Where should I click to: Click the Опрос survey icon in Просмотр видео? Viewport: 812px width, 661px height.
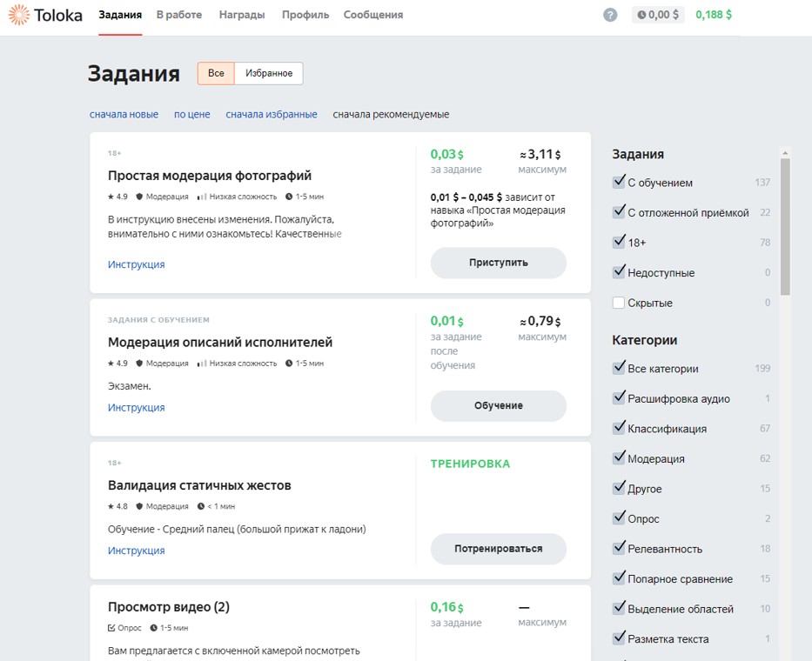pyautogui.click(x=111, y=628)
